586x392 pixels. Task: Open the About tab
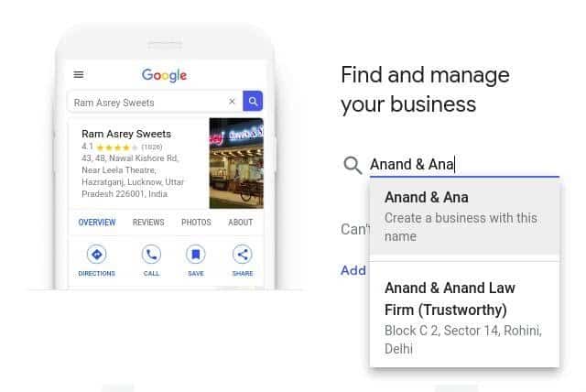tap(240, 223)
